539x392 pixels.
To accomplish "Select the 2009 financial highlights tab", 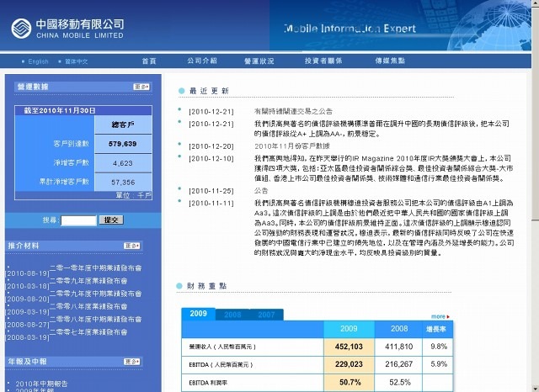I will coord(199,314).
